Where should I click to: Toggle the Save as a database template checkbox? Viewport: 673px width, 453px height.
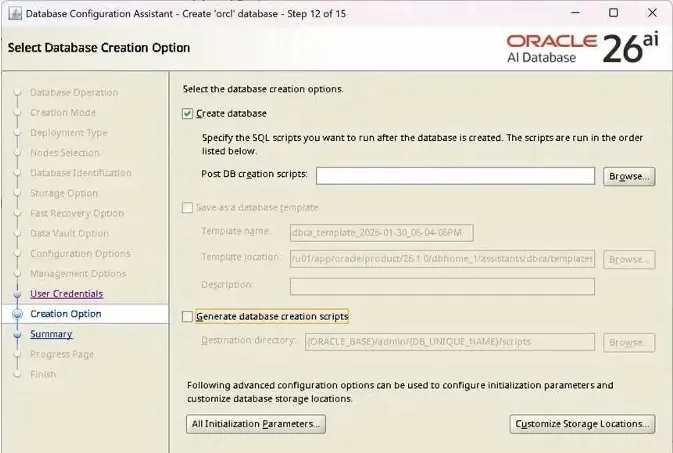(x=187, y=207)
